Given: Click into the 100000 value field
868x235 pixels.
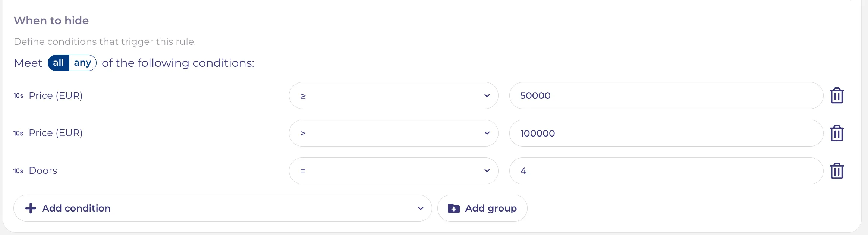Looking at the screenshot, I should 666,133.
